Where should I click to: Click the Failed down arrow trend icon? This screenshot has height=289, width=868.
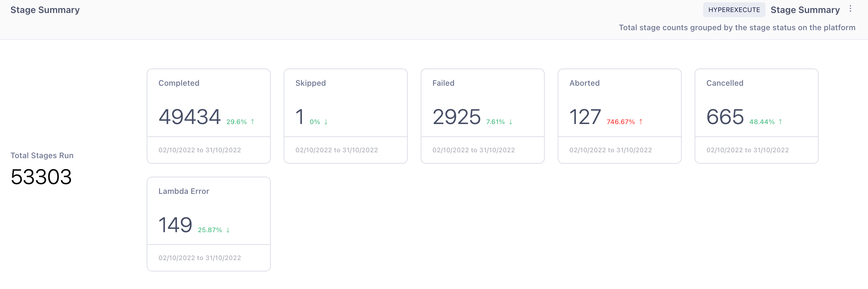click(x=511, y=122)
